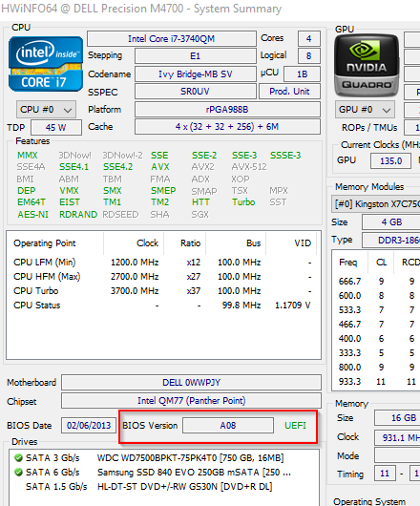Screen dimensions: 420x506
Task: Click the Bus column header
Action: 236,243
